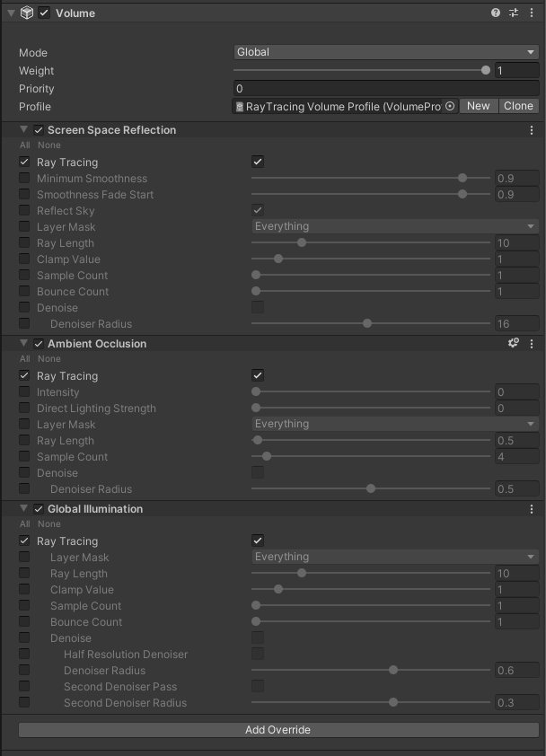Viewport: 546px width, 756px height.
Task: Open Global Illumination three-dot menu
Action: coord(533,509)
